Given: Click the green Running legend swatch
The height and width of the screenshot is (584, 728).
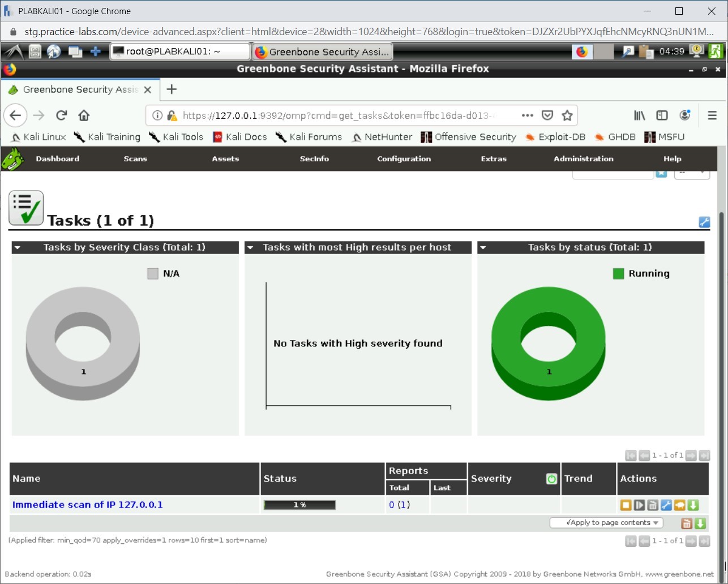Looking at the screenshot, I should (618, 274).
